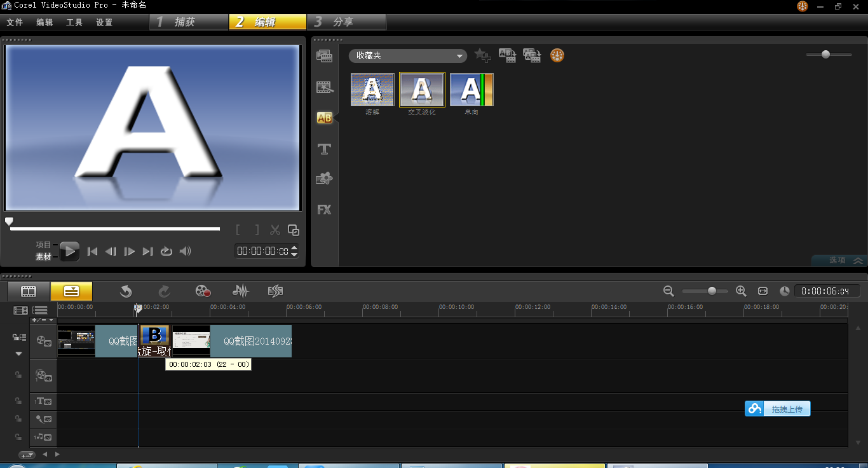Image resolution: width=868 pixels, height=468 pixels.
Task: Open the 收藏夹 category dropdown
Action: point(407,56)
